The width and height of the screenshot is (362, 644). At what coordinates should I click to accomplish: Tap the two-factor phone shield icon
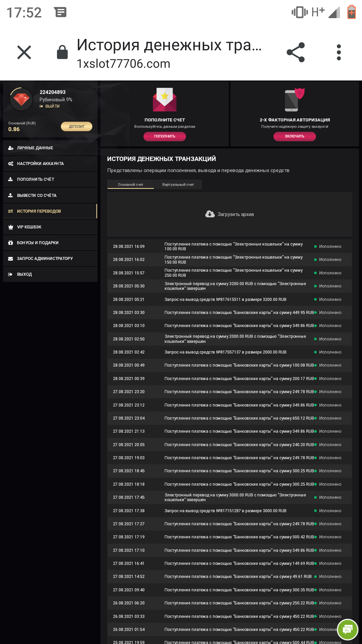[x=294, y=100]
